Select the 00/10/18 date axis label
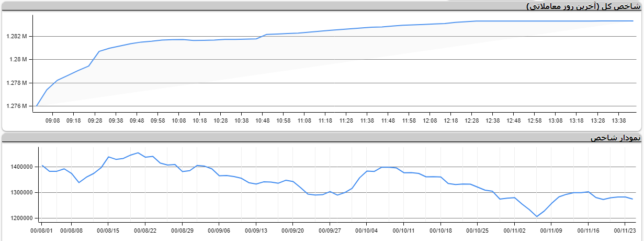The height and width of the screenshot is (241, 644). tap(440, 229)
